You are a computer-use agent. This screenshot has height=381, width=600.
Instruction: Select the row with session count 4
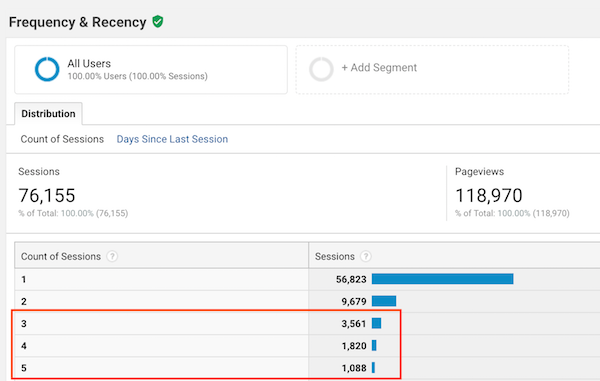pos(307,346)
